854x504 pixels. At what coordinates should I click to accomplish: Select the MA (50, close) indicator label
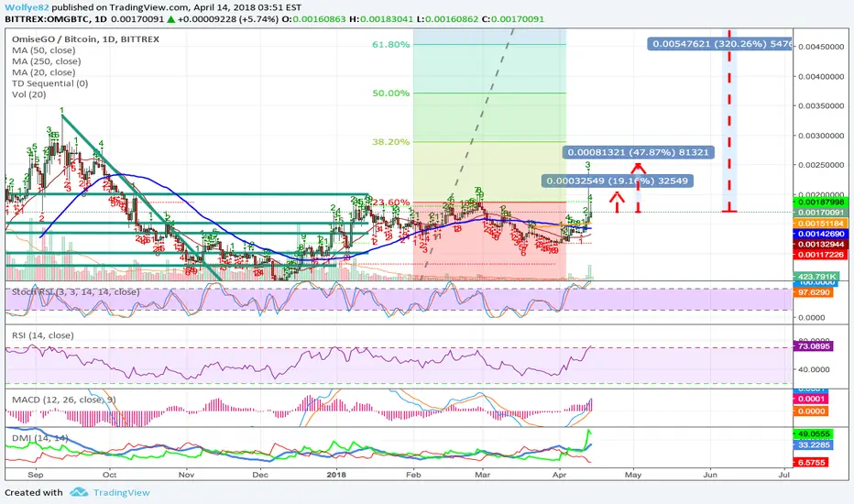click(x=44, y=50)
